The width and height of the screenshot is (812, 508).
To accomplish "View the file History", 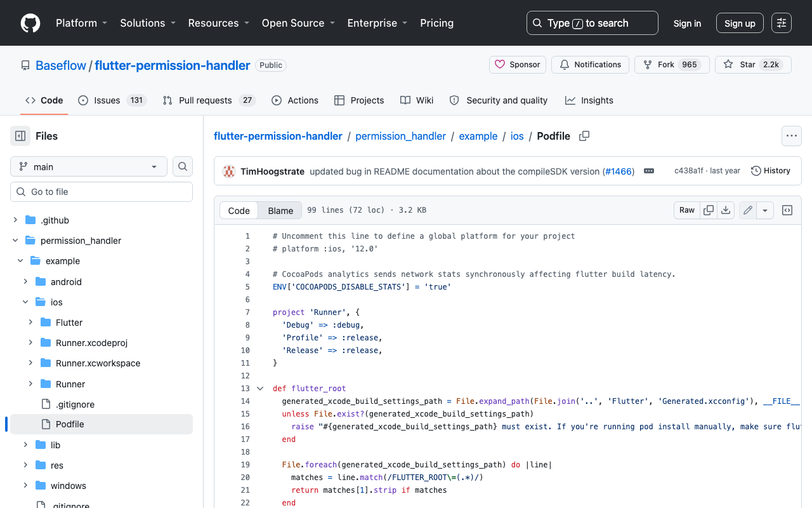I will tap(771, 171).
